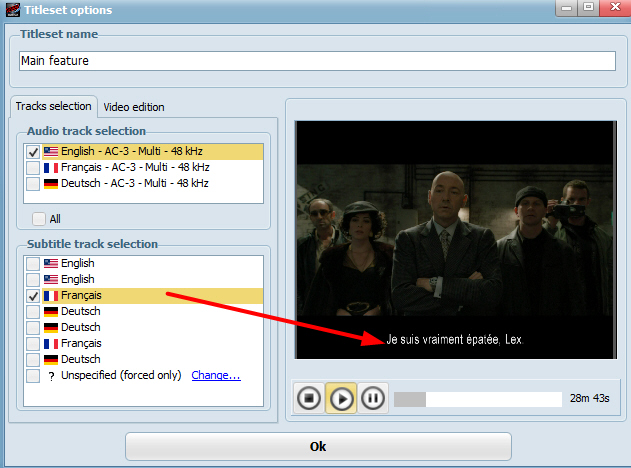Screen dimensions: 631x468
Task: Check the lower Français subtitle track
Action: (x=33, y=344)
